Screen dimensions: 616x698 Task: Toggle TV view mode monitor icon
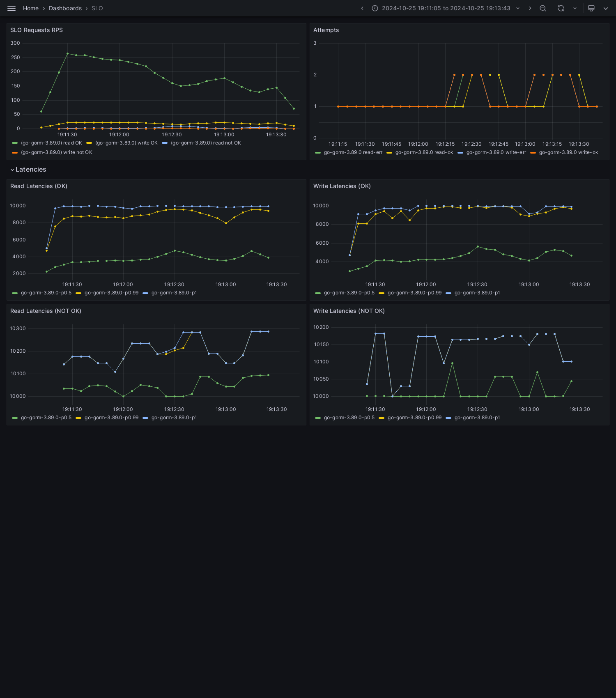tap(591, 8)
